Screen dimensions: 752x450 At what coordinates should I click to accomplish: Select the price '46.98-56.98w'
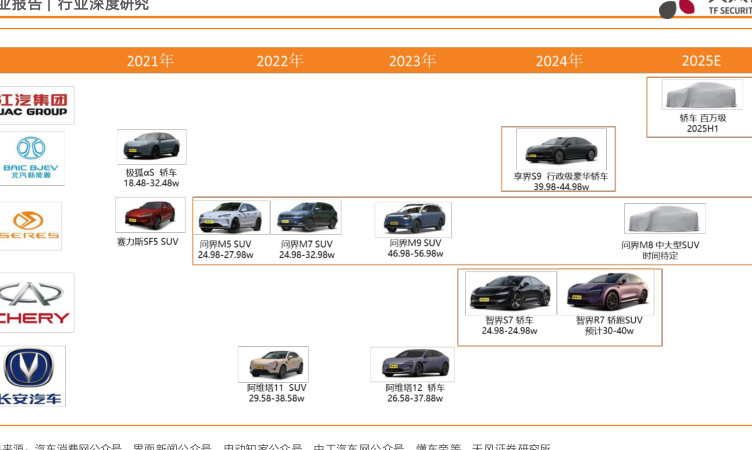(415, 253)
